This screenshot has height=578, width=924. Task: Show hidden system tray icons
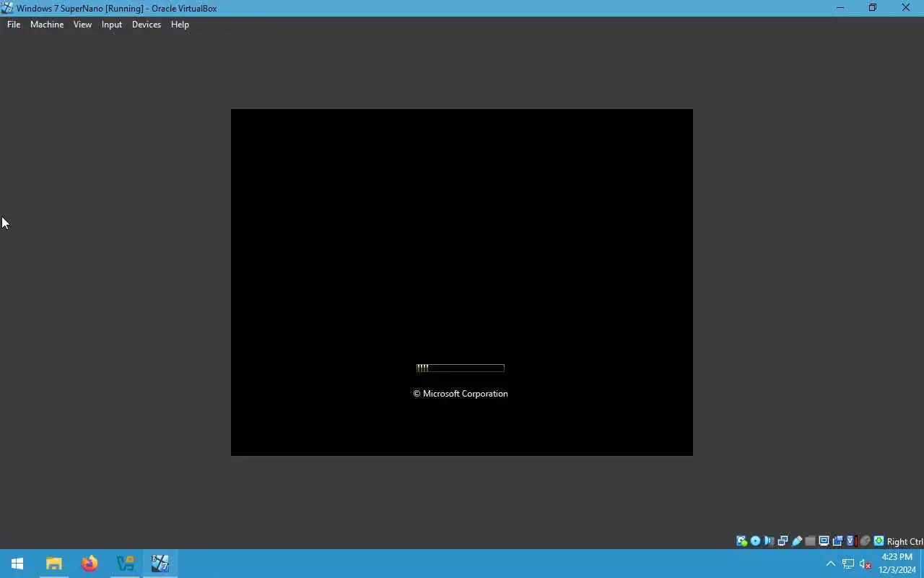(x=831, y=564)
